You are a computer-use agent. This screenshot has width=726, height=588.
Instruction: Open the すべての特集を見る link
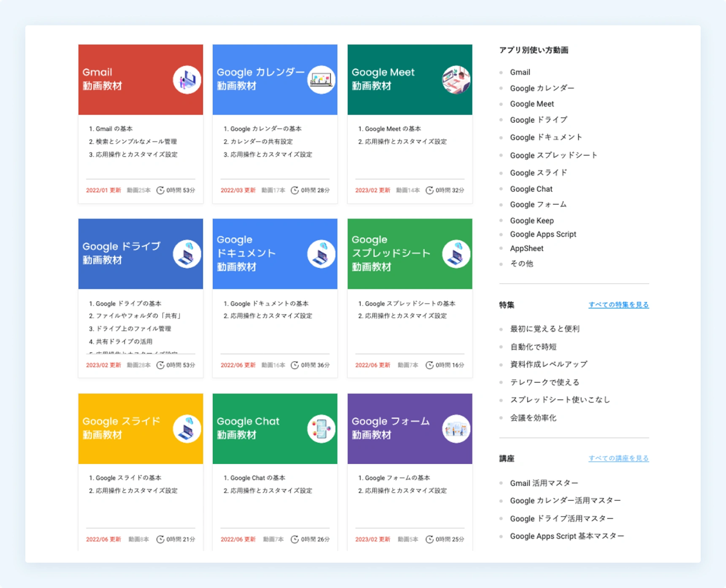(x=619, y=304)
